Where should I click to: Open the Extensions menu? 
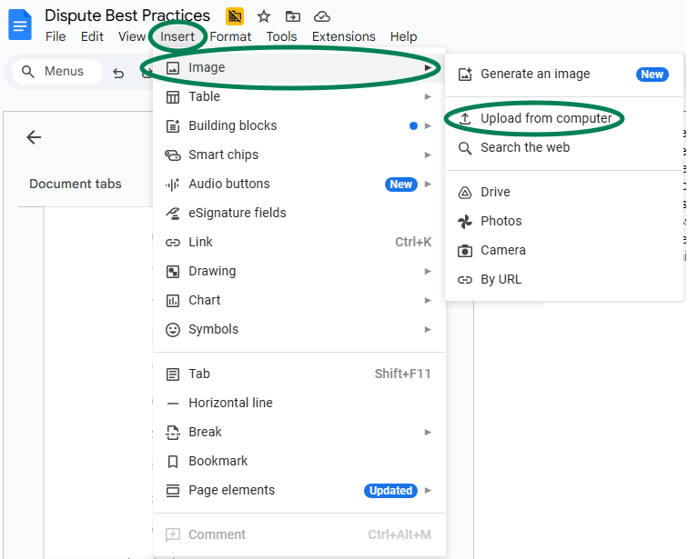coord(343,37)
